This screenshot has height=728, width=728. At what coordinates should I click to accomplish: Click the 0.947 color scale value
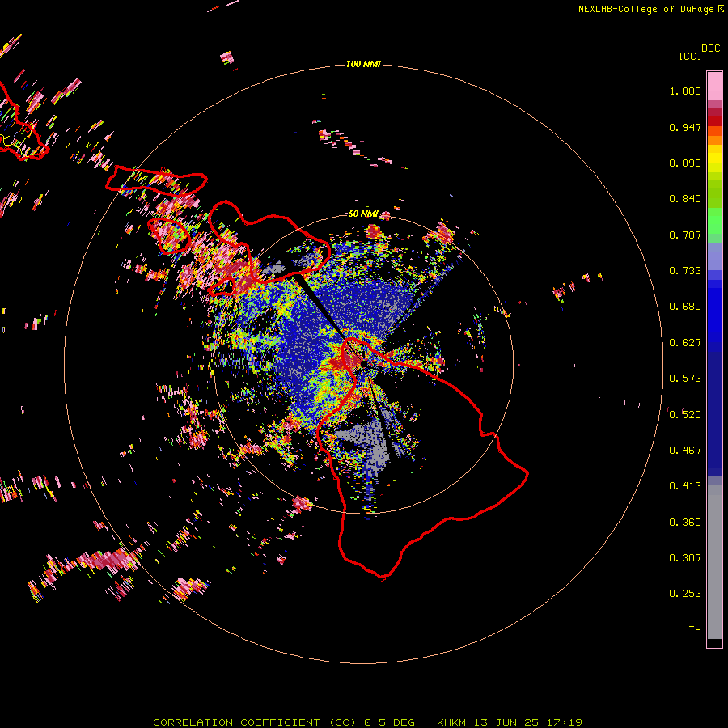(x=685, y=127)
